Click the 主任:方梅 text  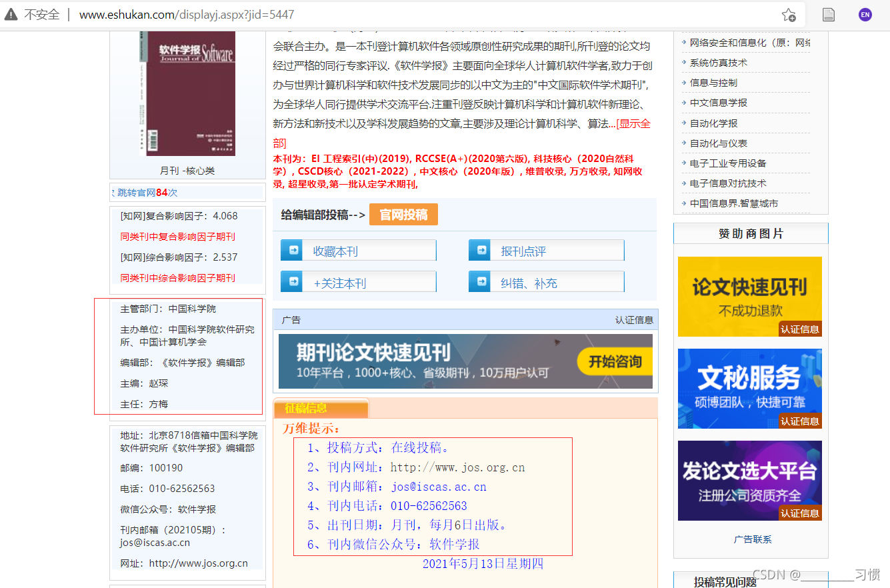tap(144, 404)
